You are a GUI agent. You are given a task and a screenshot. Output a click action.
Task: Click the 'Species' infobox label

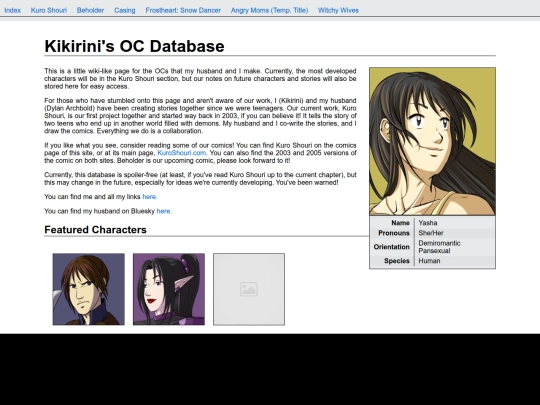[397, 261]
